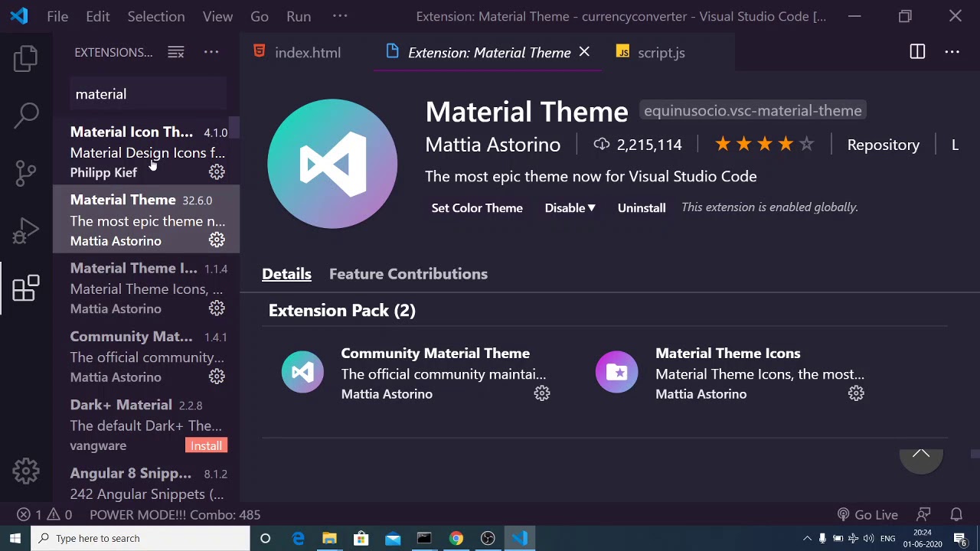The height and width of the screenshot is (551, 980).
Task: Open the Repository link
Action: 883,145
